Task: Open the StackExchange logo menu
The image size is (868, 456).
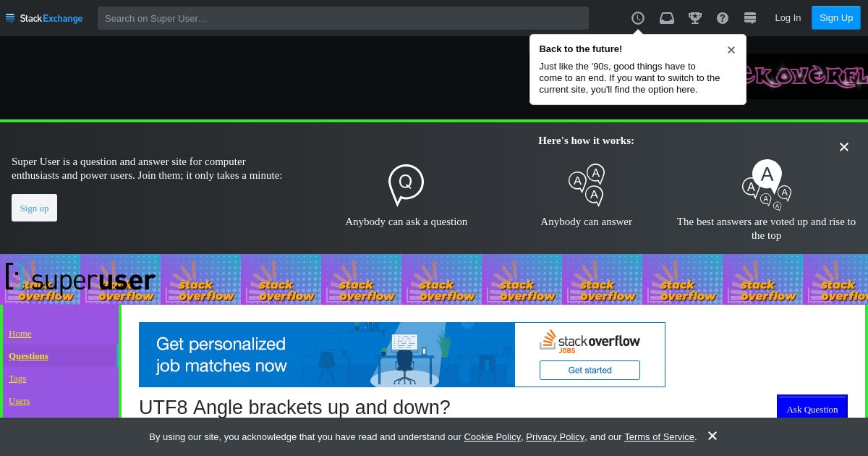Action: click(x=44, y=18)
